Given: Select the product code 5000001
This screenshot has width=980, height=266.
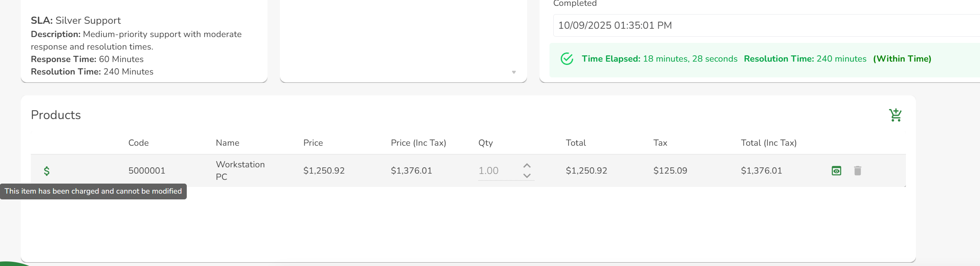Looking at the screenshot, I should [147, 171].
